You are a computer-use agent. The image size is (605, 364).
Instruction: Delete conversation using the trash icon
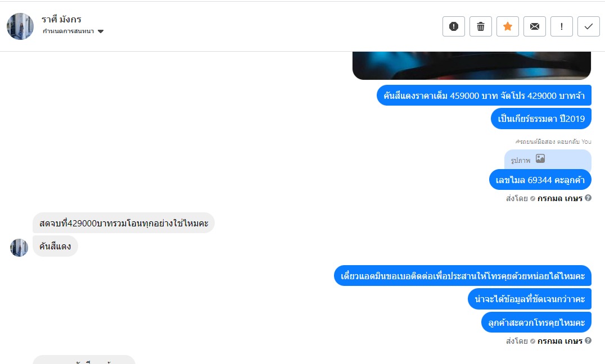coord(480,26)
